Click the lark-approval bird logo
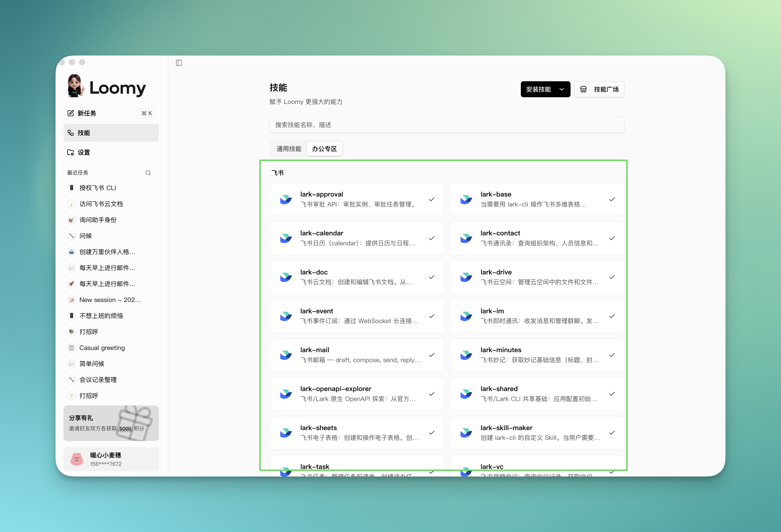This screenshot has width=781, height=532. pos(286,199)
